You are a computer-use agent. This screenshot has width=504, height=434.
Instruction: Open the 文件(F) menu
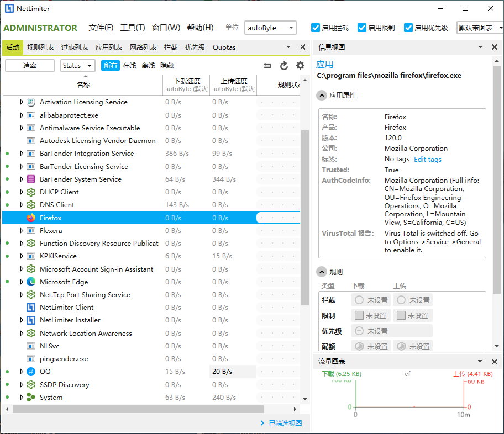pyautogui.click(x=101, y=28)
